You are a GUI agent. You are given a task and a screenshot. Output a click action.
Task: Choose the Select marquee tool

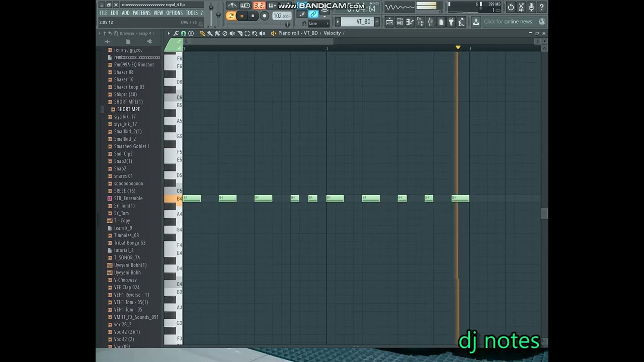click(247, 33)
